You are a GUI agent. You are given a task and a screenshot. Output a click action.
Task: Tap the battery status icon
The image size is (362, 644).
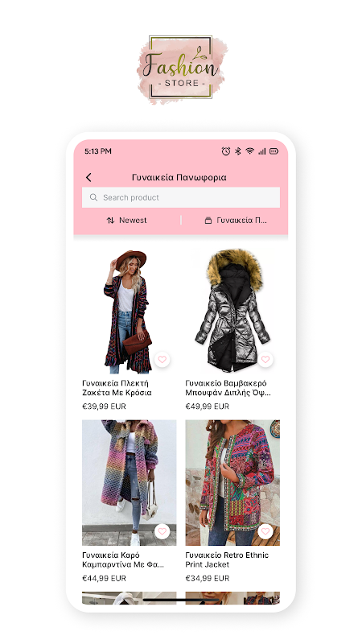click(274, 151)
